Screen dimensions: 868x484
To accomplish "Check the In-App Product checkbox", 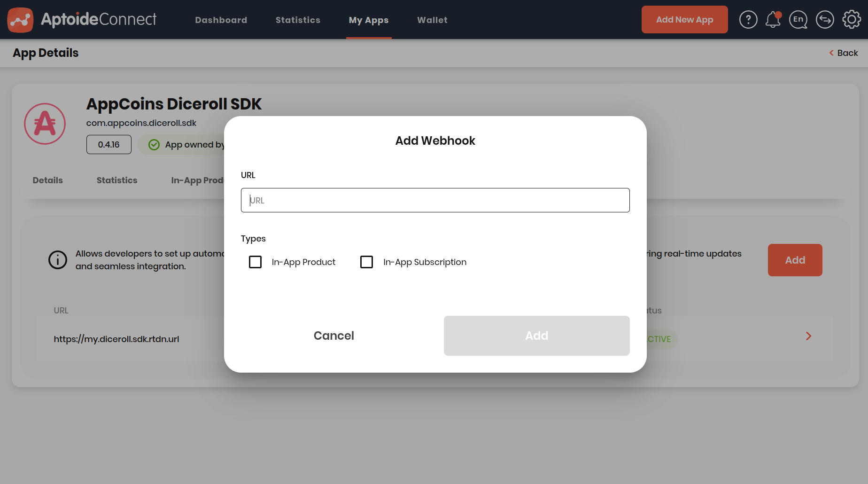I will pos(255,262).
